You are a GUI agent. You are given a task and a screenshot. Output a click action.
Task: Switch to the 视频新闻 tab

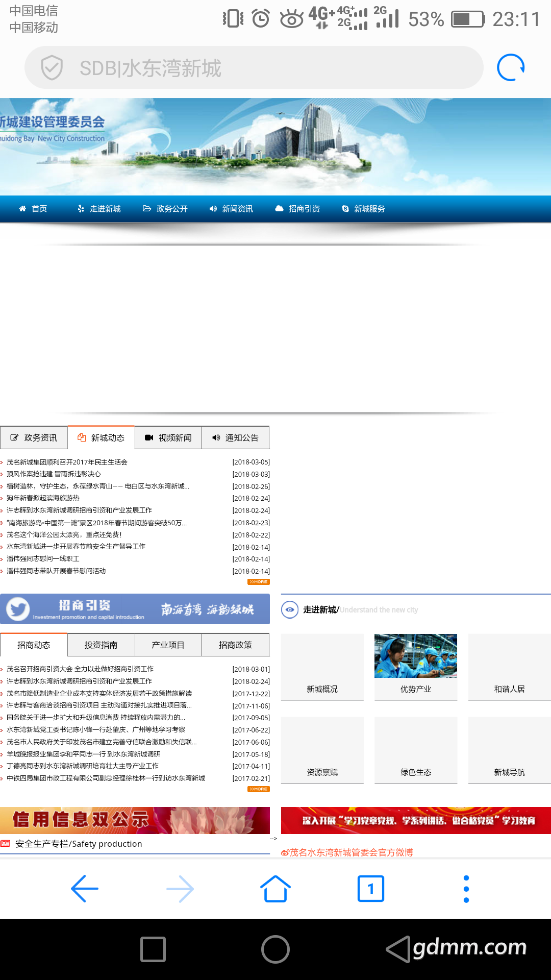click(x=168, y=437)
